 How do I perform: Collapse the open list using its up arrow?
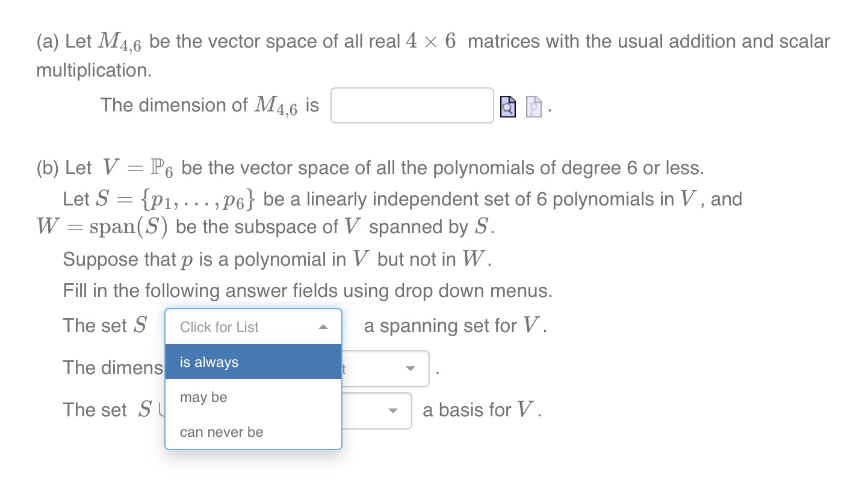[323, 327]
